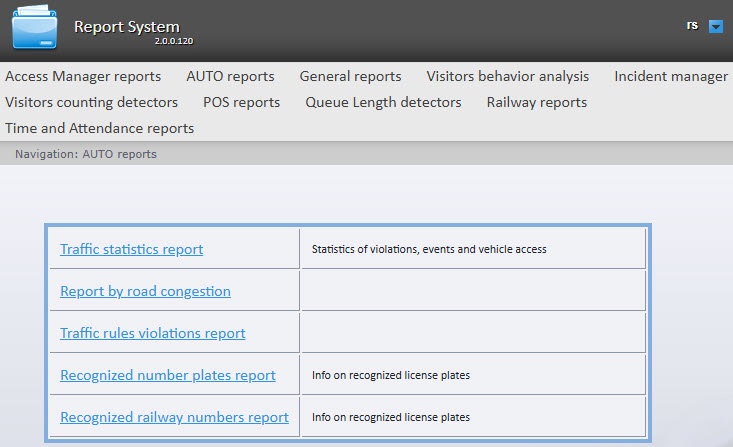Open Visitors counting detectors menu

click(92, 102)
